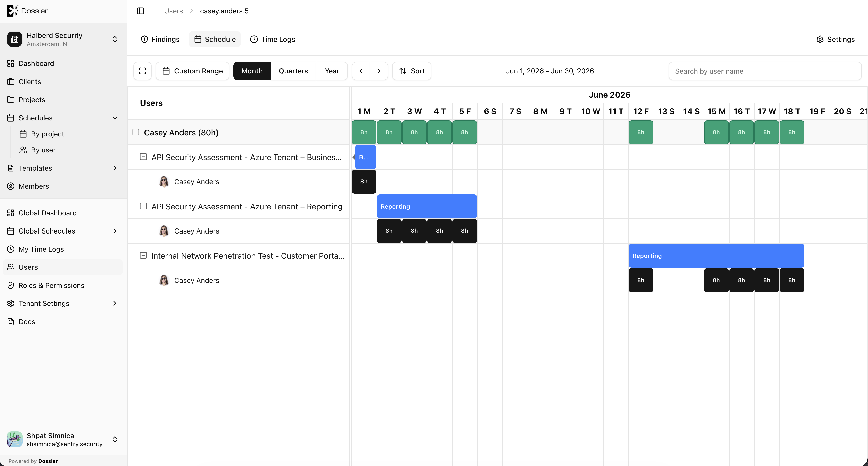Switch to the Findings tab

pyautogui.click(x=160, y=40)
